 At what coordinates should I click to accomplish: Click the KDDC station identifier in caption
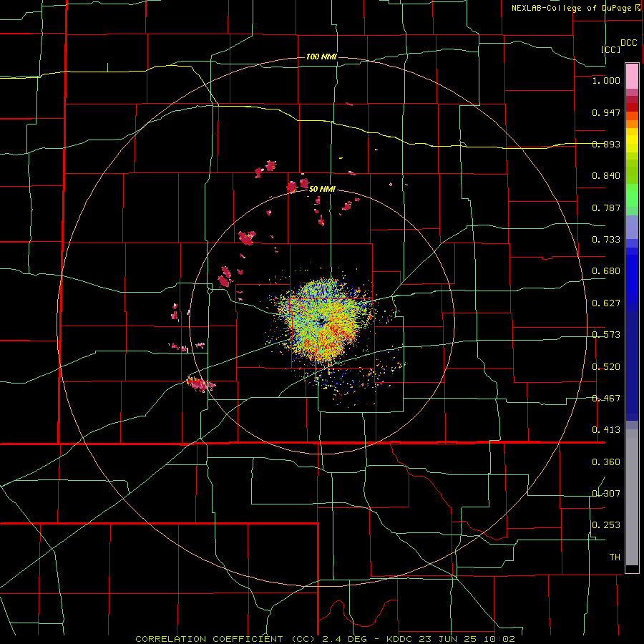click(x=400, y=639)
